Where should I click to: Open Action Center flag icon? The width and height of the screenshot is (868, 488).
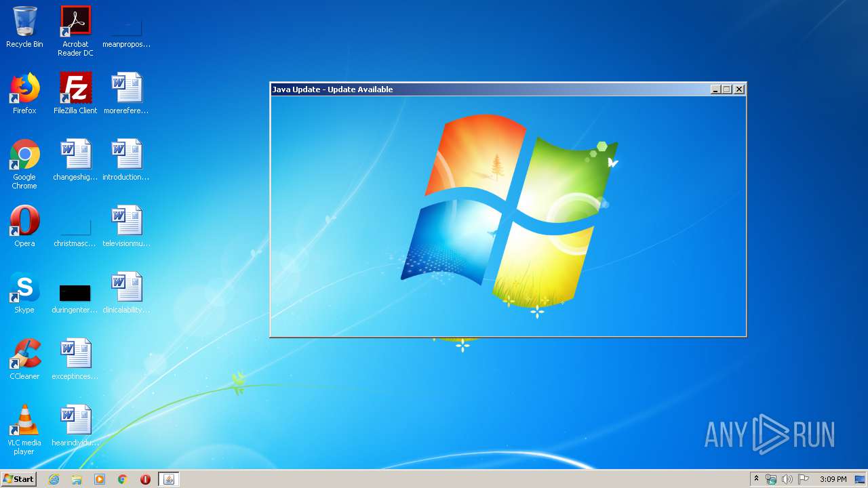[804, 479]
